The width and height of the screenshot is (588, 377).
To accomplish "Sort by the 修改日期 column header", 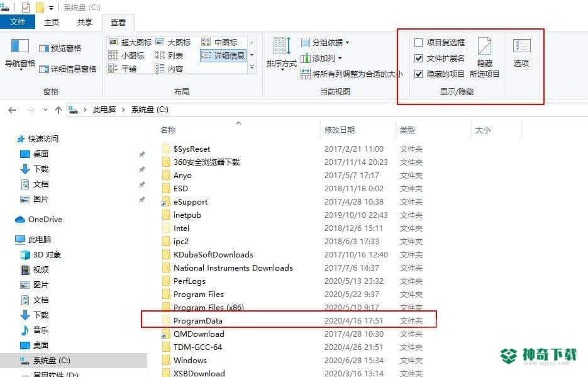I will tap(340, 130).
